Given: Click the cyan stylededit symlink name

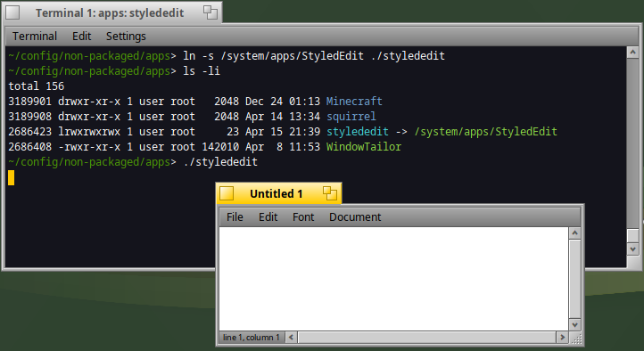Looking at the screenshot, I should [x=358, y=132].
